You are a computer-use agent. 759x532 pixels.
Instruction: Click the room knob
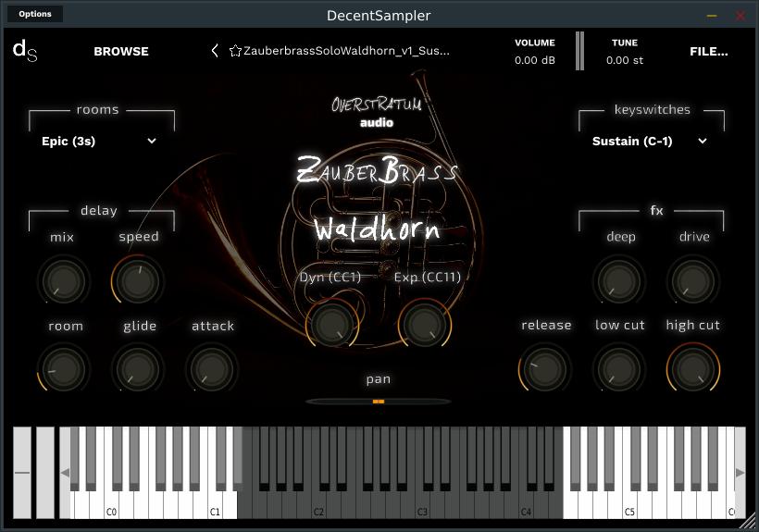pyautogui.click(x=64, y=369)
